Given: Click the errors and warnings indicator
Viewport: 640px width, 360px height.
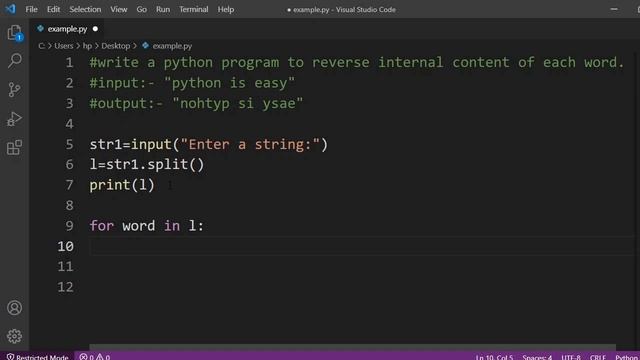Looking at the screenshot, I should [95, 357].
